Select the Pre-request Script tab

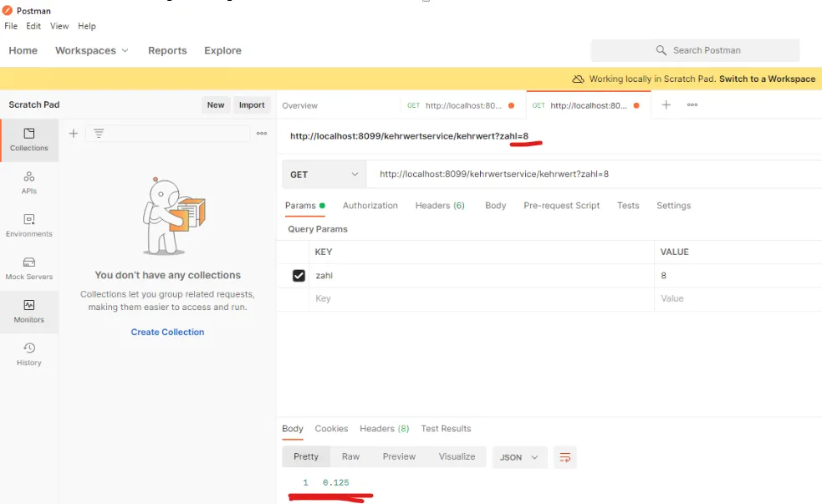561,206
